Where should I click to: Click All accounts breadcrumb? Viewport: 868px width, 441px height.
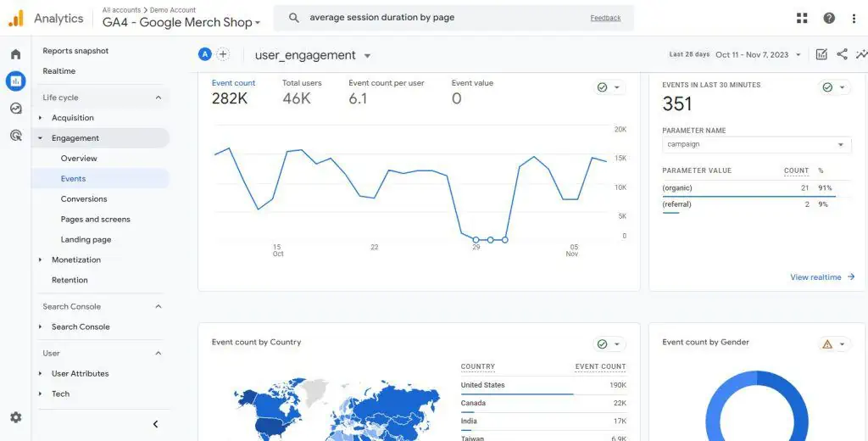pyautogui.click(x=121, y=10)
